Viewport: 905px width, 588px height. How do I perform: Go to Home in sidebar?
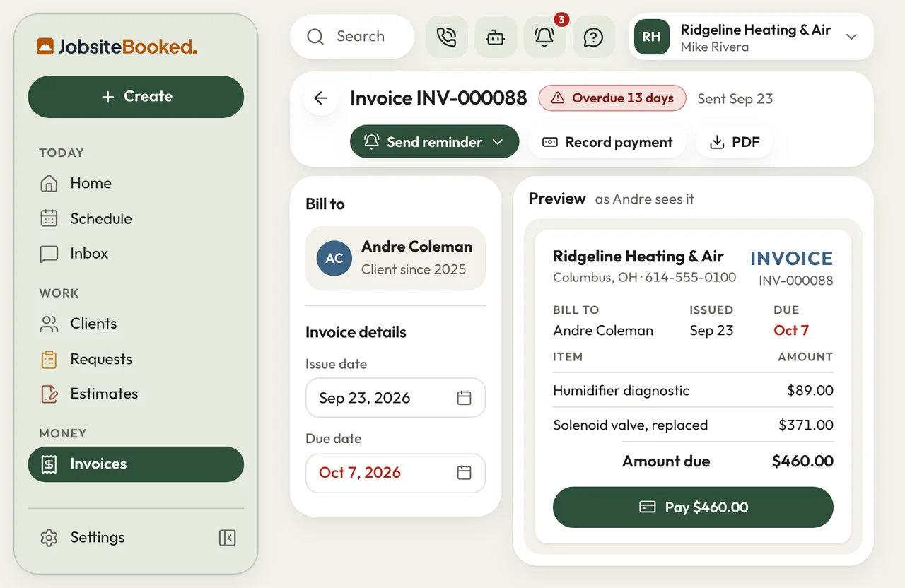pyautogui.click(x=136, y=184)
